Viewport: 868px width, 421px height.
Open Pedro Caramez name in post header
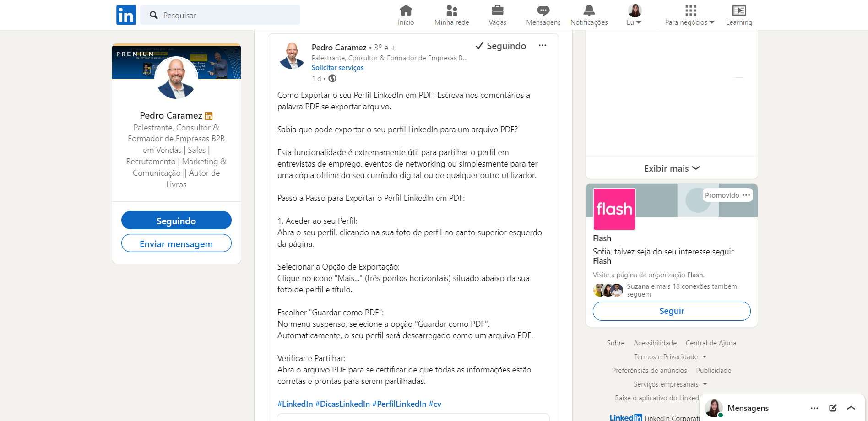[x=339, y=48]
